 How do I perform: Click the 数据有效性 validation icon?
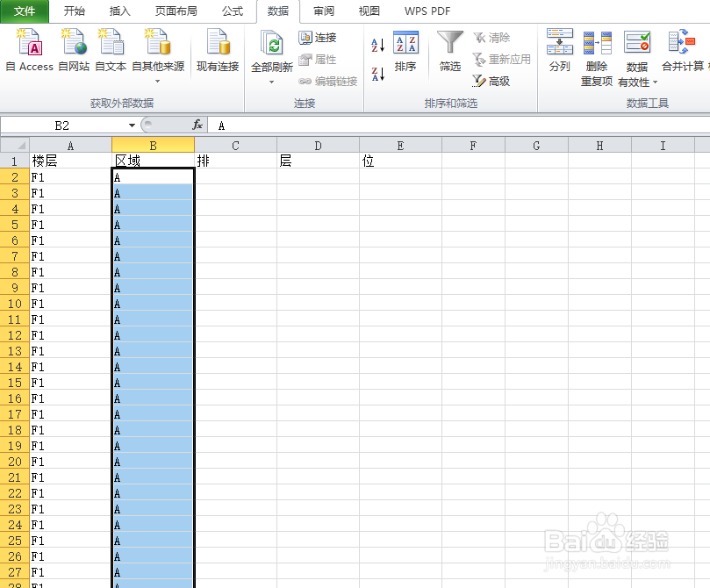pyautogui.click(x=636, y=43)
